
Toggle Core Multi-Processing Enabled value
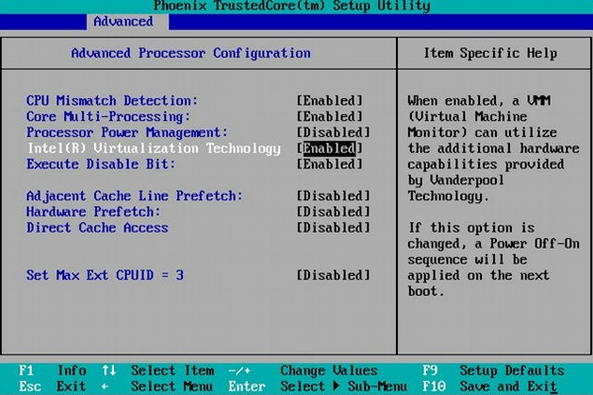coord(329,117)
